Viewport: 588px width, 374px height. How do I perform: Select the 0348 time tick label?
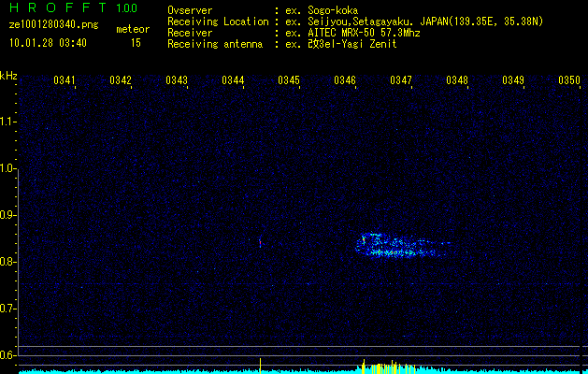[x=457, y=81]
